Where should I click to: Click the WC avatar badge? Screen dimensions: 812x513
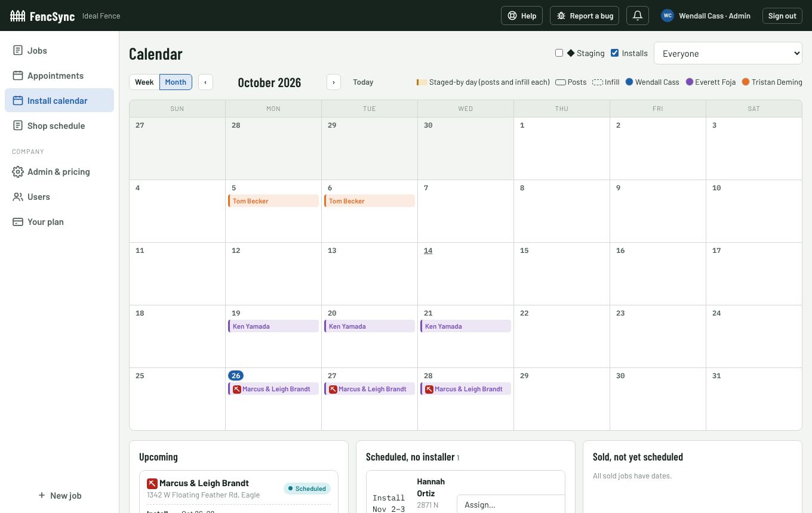pos(668,16)
